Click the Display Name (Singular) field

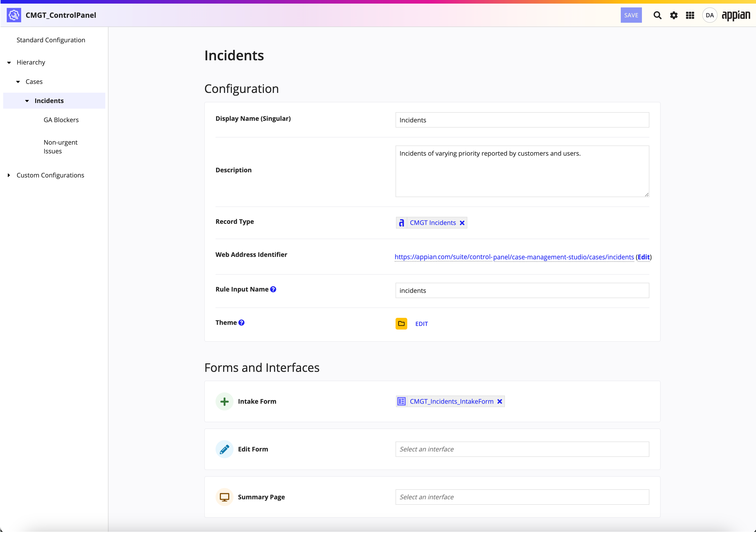click(x=522, y=120)
